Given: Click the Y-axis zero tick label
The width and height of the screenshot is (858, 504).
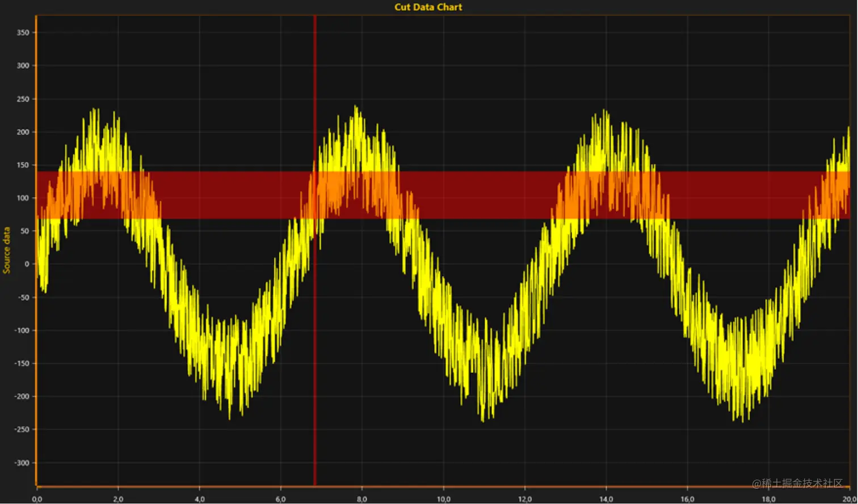Looking at the screenshot, I should pos(27,264).
